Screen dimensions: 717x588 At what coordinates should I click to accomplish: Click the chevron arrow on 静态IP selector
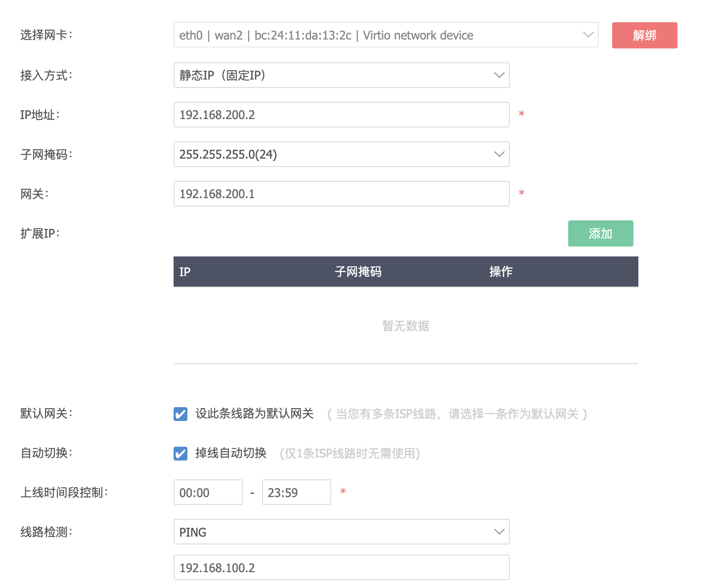click(499, 75)
